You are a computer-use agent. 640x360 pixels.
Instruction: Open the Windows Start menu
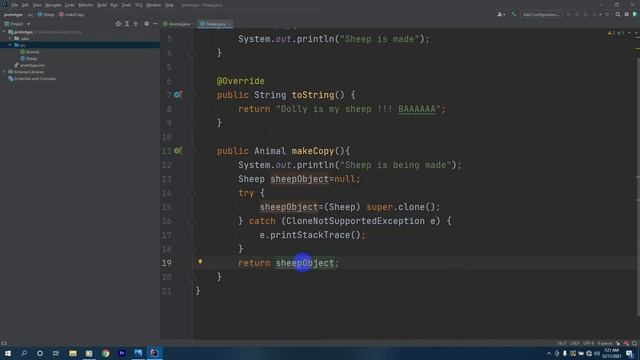[x=8, y=353]
